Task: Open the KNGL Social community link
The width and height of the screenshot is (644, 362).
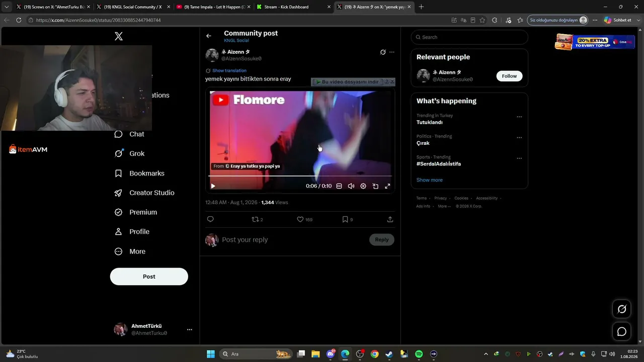Action: (236, 40)
